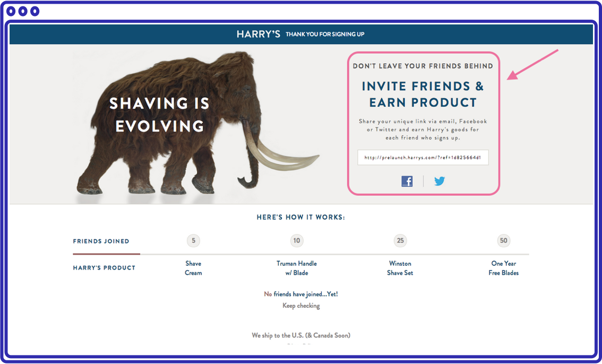This screenshot has height=364, width=602.
Task: Select the referral link field
Action: pos(423,158)
